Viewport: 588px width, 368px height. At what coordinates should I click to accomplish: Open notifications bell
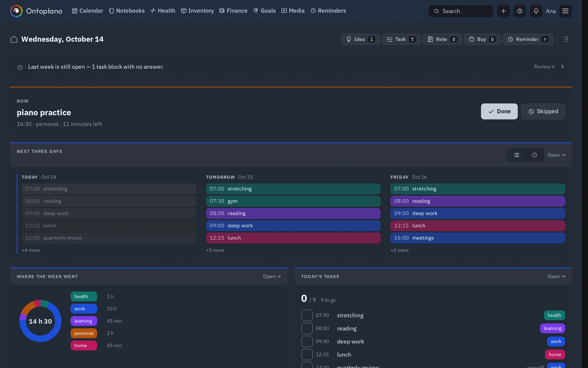tap(536, 11)
